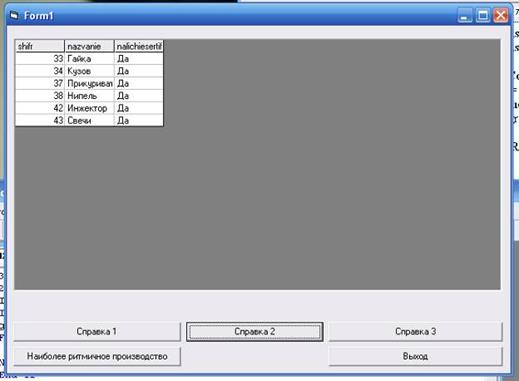Select the Да cell in Свечи row
The image size is (519, 381).
(139, 120)
